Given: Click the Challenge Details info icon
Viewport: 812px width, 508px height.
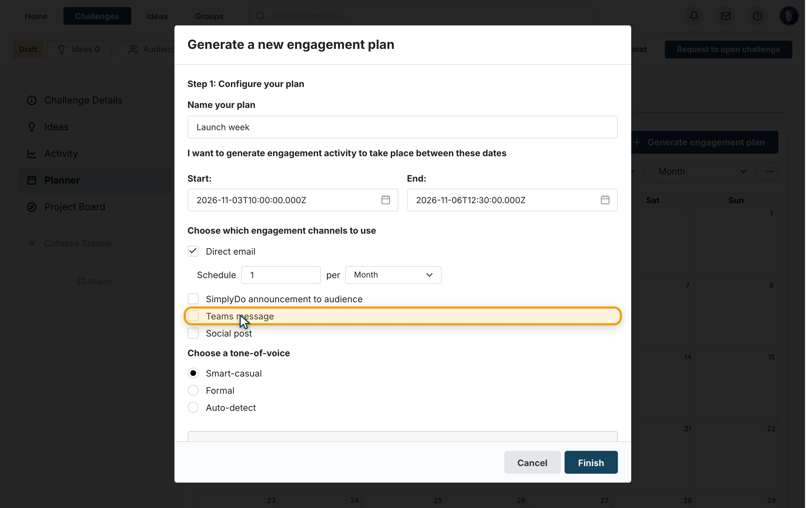Looking at the screenshot, I should [31, 100].
